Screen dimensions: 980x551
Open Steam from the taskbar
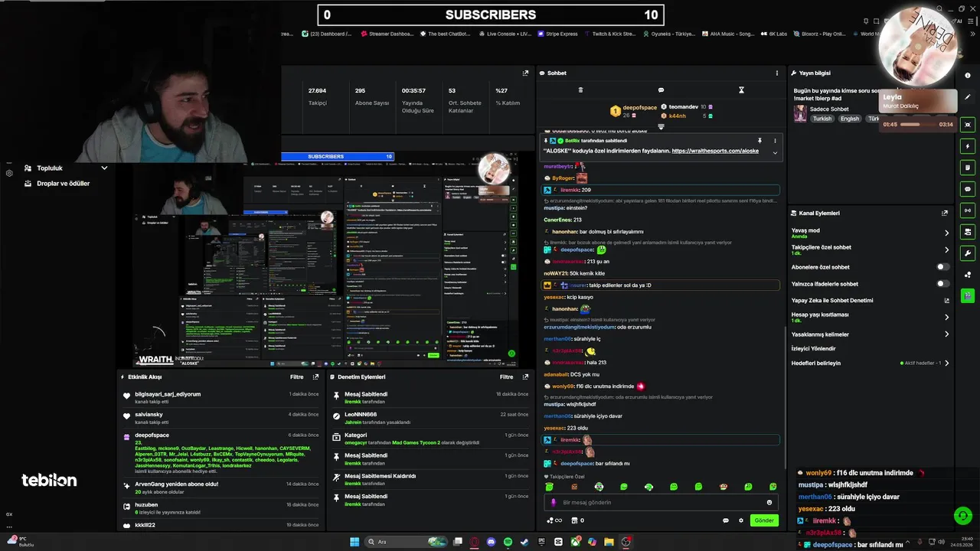click(524, 542)
